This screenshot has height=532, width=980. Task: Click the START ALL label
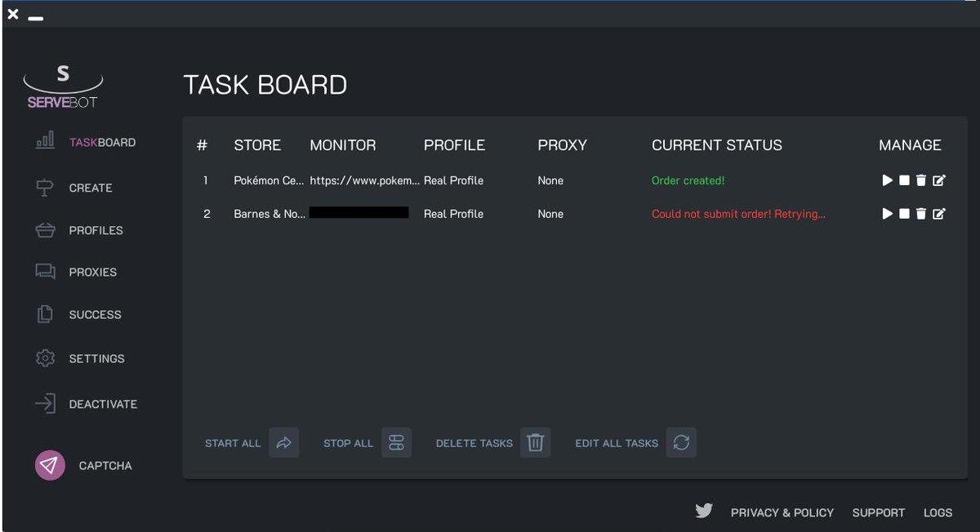(x=233, y=443)
